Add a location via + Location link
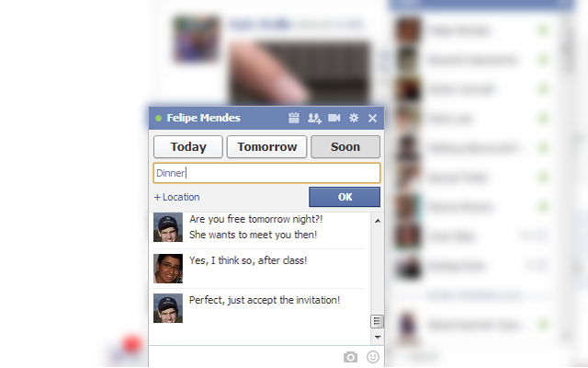 coord(177,197)
